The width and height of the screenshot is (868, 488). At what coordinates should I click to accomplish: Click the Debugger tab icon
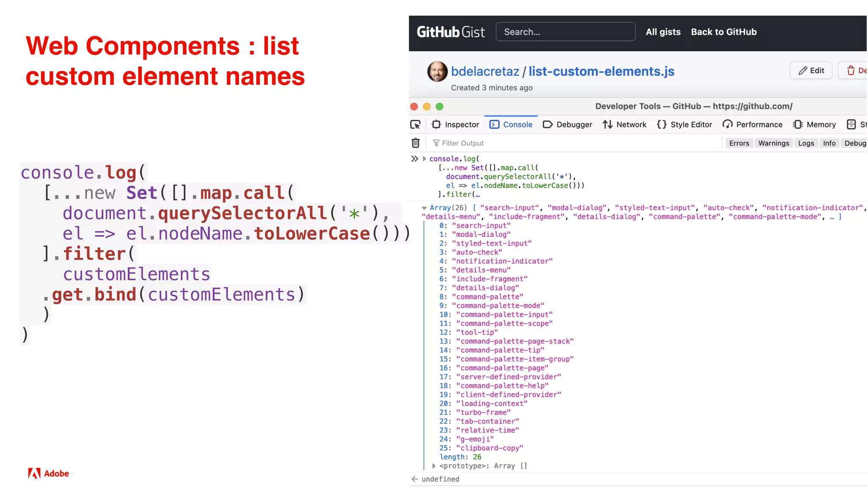(548, 125)
